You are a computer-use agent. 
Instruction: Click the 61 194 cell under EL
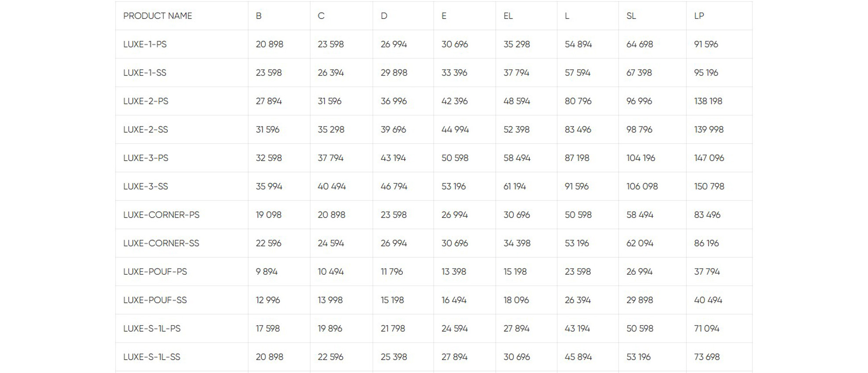point(514,186)
